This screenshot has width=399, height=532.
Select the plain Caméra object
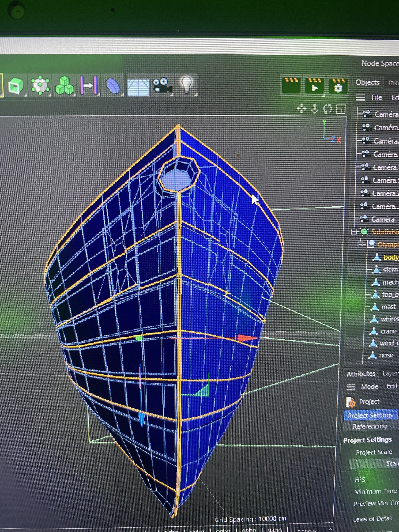(x=383, y=219)
